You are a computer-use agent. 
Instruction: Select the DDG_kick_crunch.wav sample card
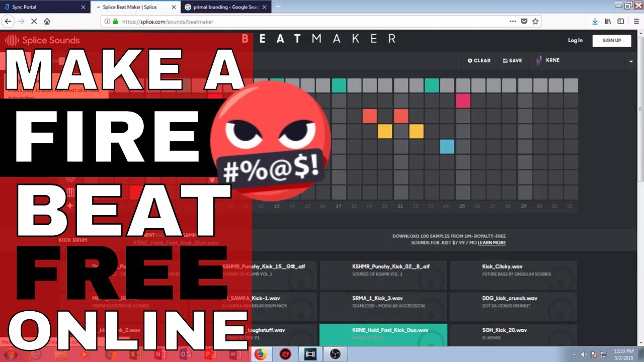click(x=513, y=307)
